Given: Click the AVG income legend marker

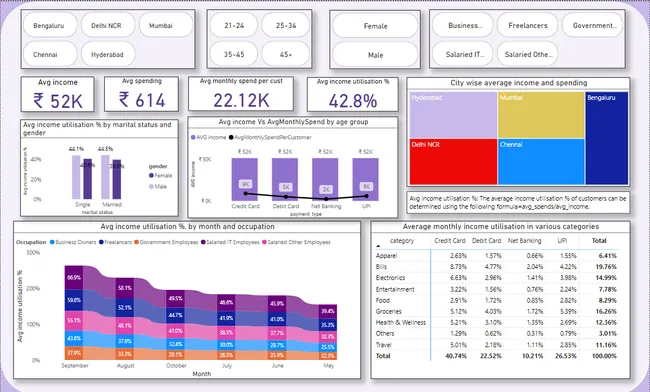Looking at the screenshot, I should tap(193, 137).
